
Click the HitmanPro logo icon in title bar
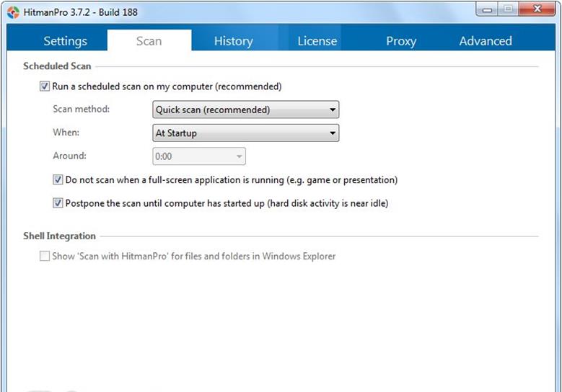pos(13,12)
